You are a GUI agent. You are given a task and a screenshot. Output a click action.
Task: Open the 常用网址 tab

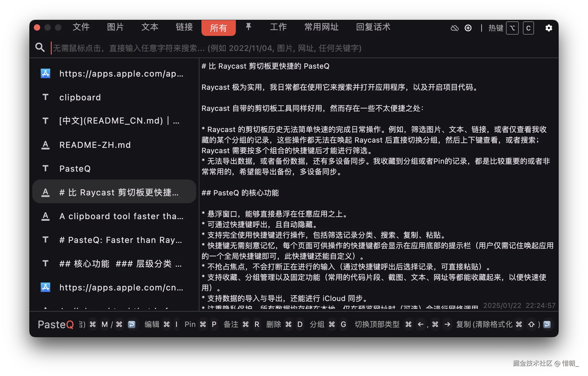(x=321, y=27)
